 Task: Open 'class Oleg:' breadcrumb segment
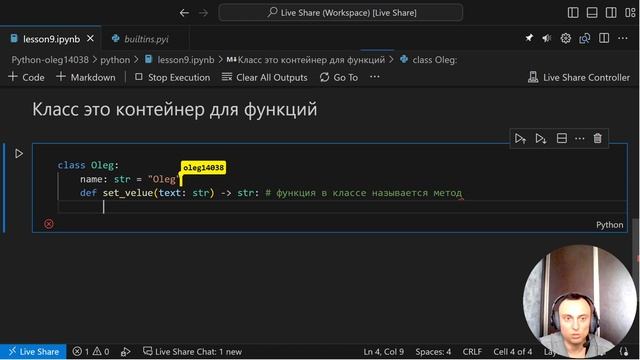pos(429,60)
